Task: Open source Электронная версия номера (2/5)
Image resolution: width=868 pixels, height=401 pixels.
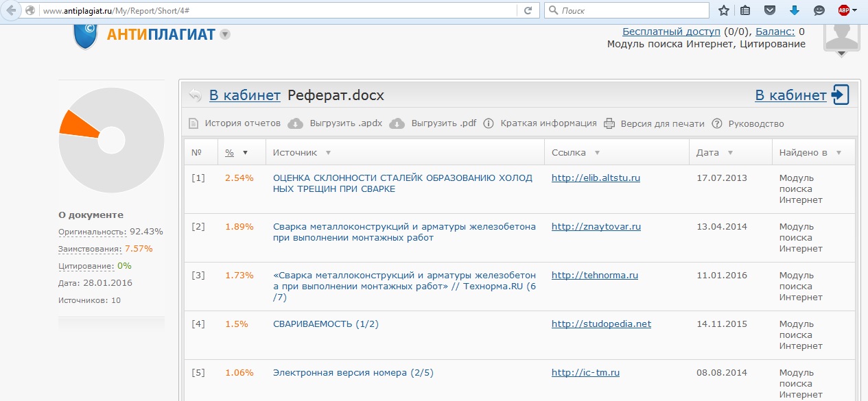Action: 353,373
